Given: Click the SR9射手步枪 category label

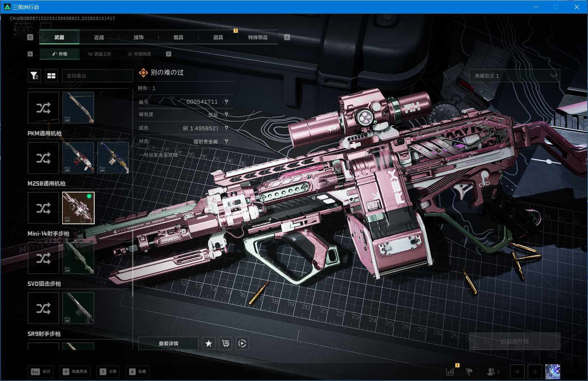Looking at the screenshot, I should [x=44, y=334].
